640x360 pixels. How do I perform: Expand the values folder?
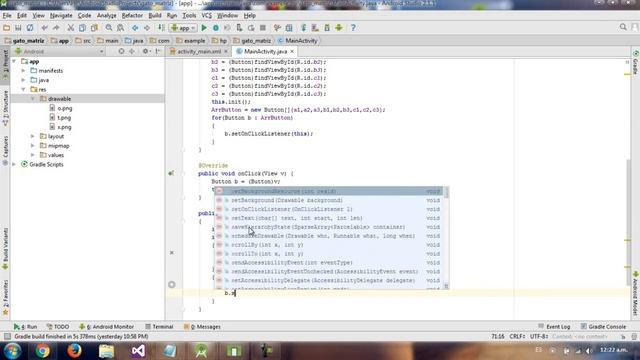[33, 155]
